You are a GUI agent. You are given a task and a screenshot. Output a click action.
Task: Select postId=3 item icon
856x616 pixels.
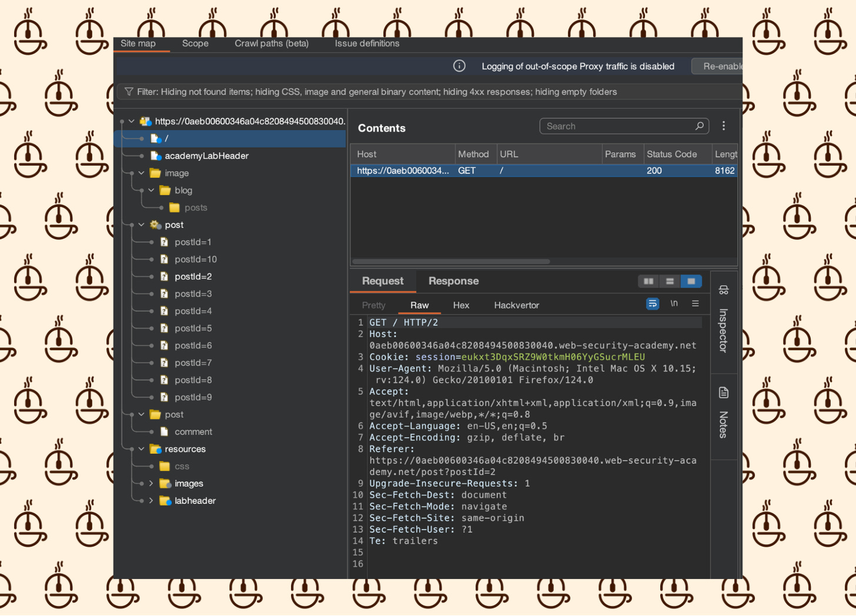click(x=165, y=294)
